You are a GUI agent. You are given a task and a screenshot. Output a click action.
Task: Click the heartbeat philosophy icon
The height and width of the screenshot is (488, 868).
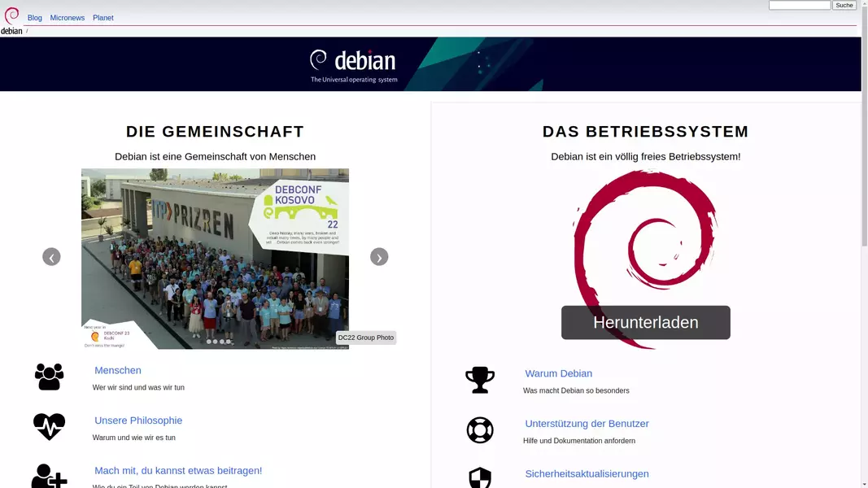50,426
